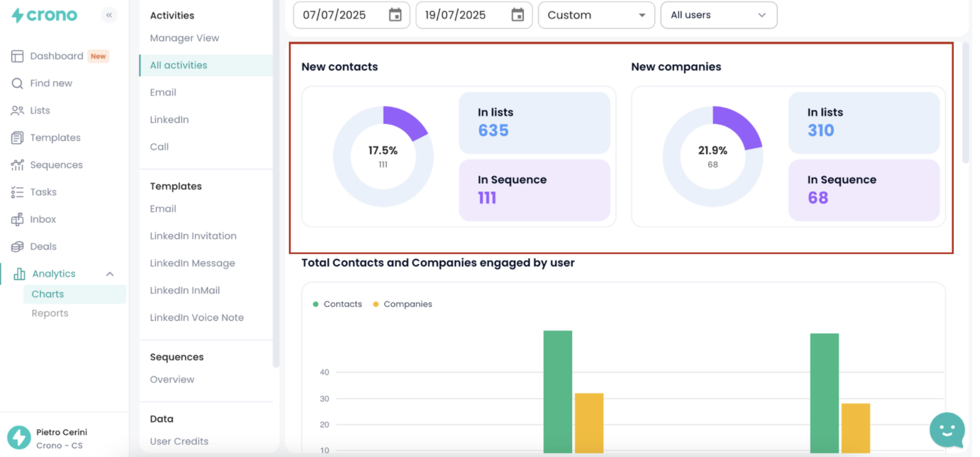The height and width of the screenshot is (457, 980).
Task: Open Email under Templates section
Action: pyautogui.click(x=163, y=209)
